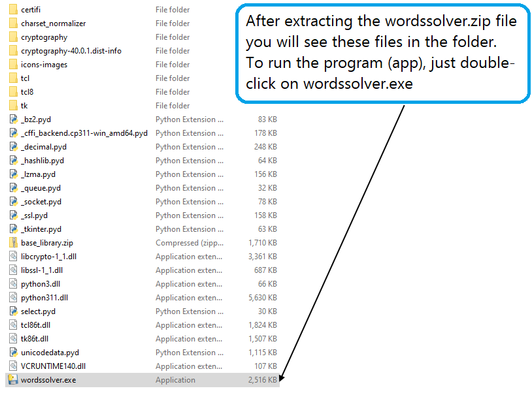Click the certifi folder icon

point(13,10)
